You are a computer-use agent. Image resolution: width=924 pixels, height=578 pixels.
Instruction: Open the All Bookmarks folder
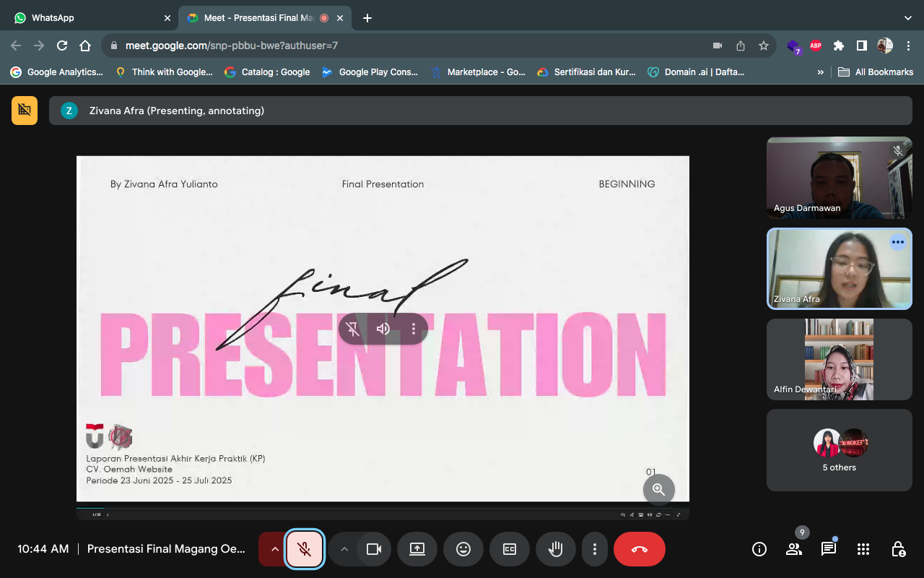pos(876,72)
